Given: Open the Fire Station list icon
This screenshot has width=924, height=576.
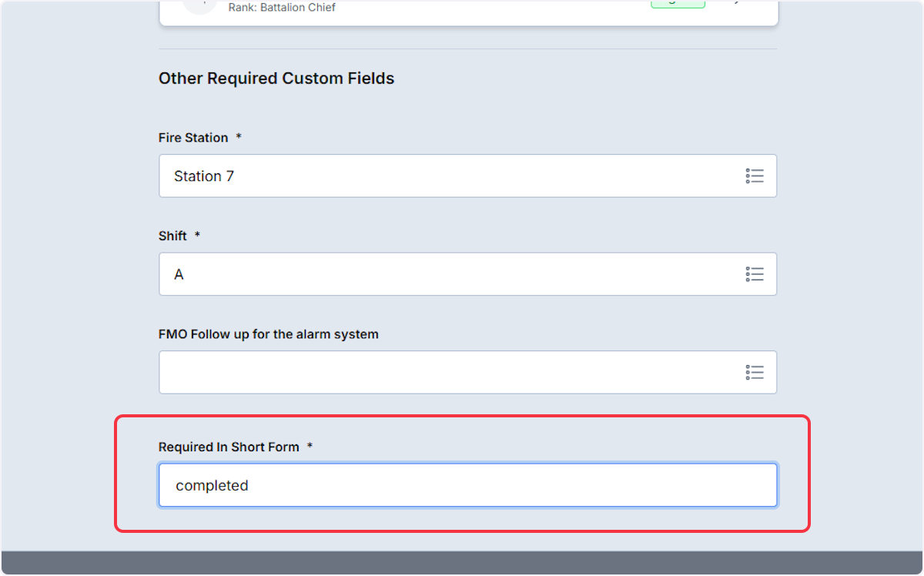Looking at the screenshot, I should click(x=755, y=176).
